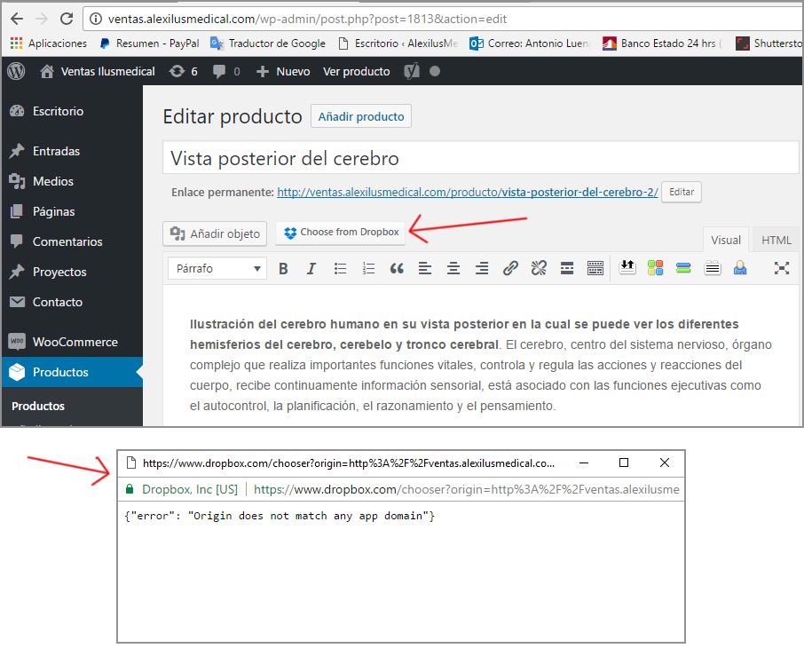Switch to the HTML editor tab
The width and height of the screenshot is (804, 672).
pyautogui.click(x=776, y=240)
